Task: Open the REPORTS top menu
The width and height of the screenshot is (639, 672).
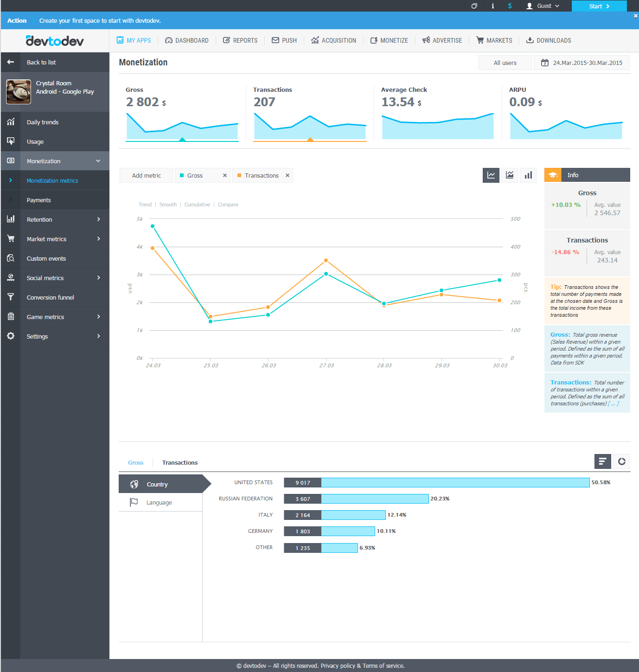Action: coord(240,40)
